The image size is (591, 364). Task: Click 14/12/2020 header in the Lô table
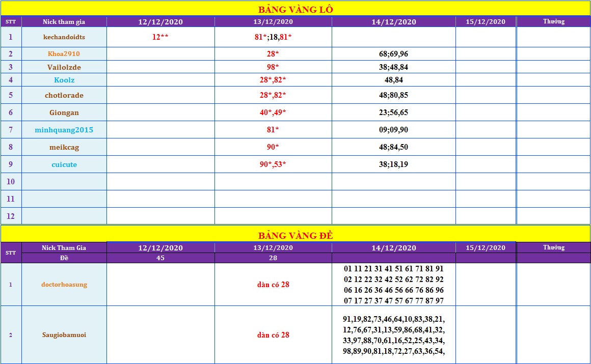[394, 22]
